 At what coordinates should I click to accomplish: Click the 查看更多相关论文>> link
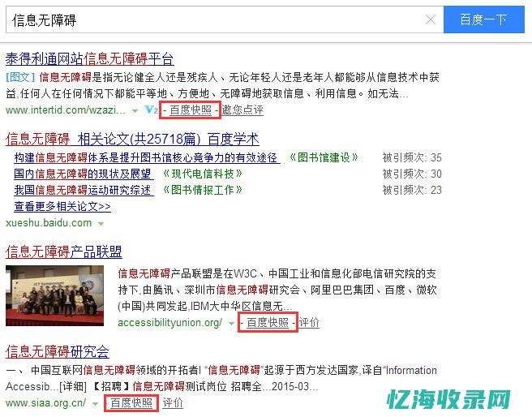tap(62, 206)
